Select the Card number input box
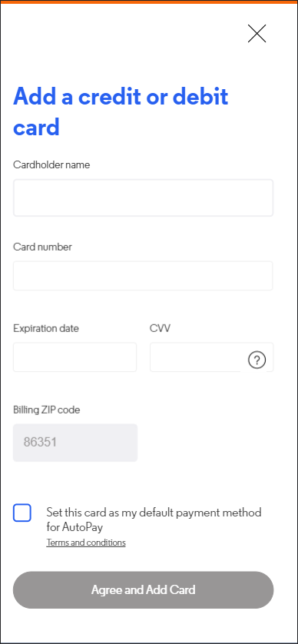The height and width of the screenshot is (644, 298). pos(144,276)
